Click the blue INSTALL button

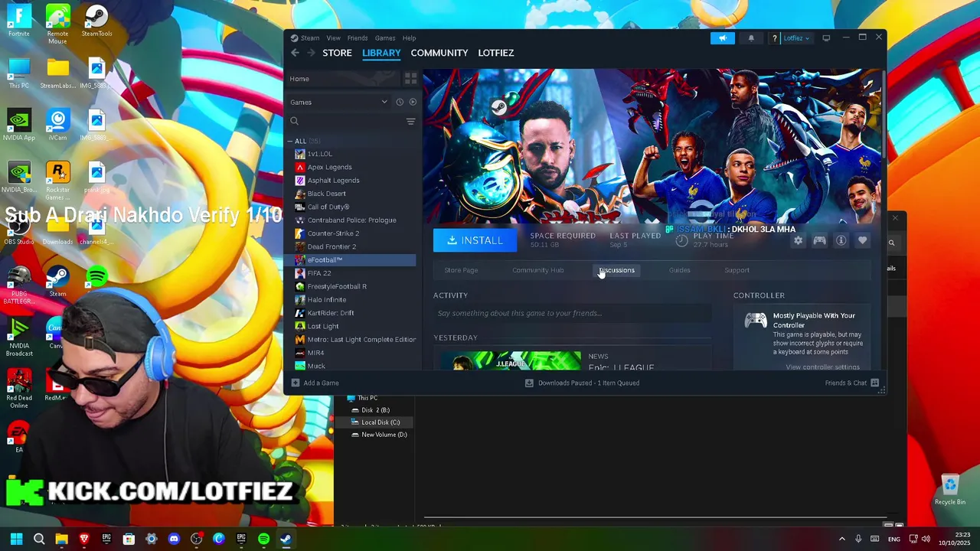(475, 240)
